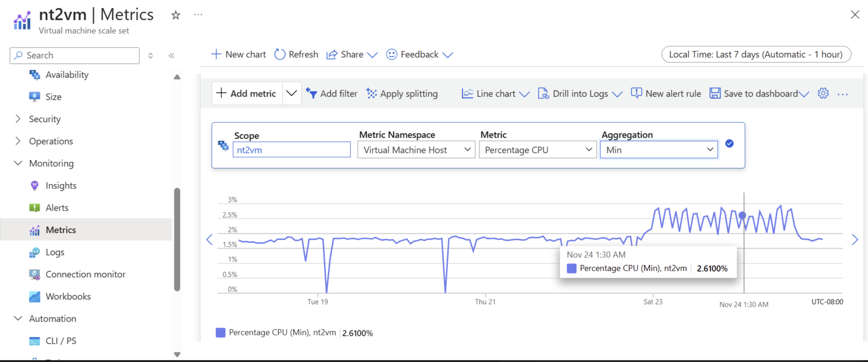
Task: Change the Local Time range selector
Action: click(756, 54)
